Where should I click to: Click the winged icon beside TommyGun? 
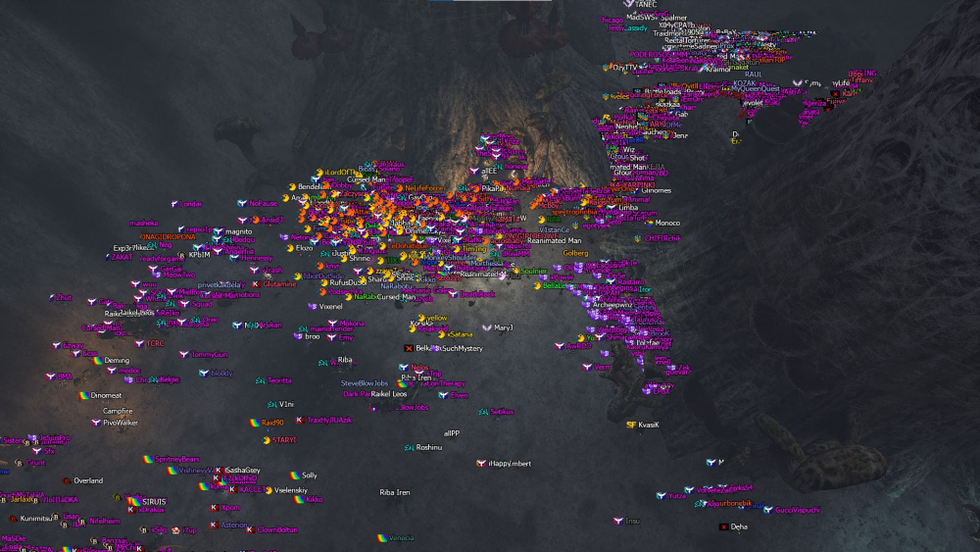[x=184, y=355]
